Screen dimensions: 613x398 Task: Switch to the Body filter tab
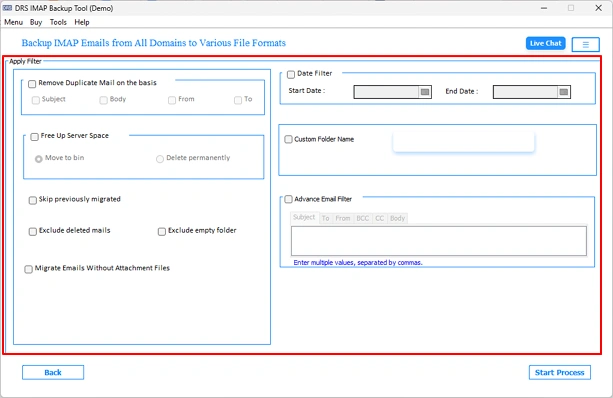coord(397,218)
